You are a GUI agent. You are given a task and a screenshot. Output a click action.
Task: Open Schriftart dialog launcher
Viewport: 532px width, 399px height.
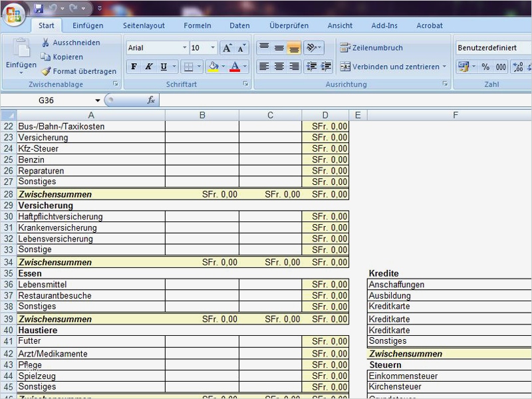point(245,84)
